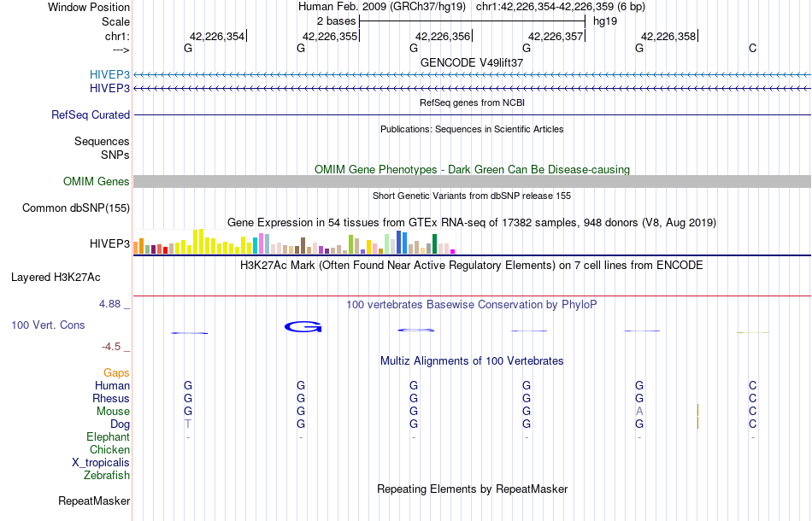Image resolution: width=812 pixels, height=521 pixels.
Task: Click the SNPs track label
Action: coord(115,155)
